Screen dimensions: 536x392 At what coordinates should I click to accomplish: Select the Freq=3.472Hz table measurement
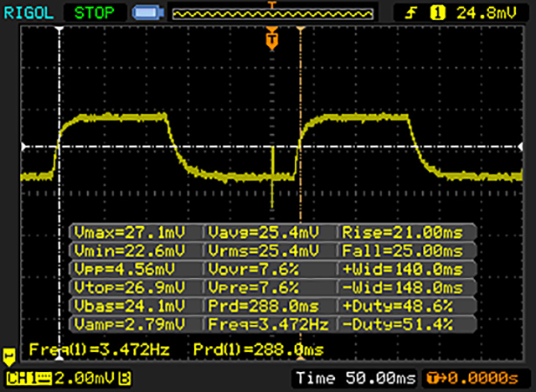coord(268,324)
